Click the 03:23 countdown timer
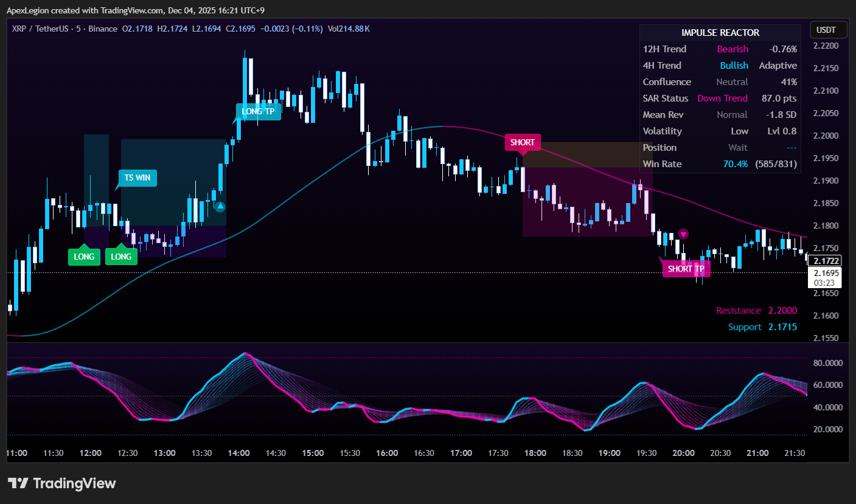 click(x=823, y=283)
